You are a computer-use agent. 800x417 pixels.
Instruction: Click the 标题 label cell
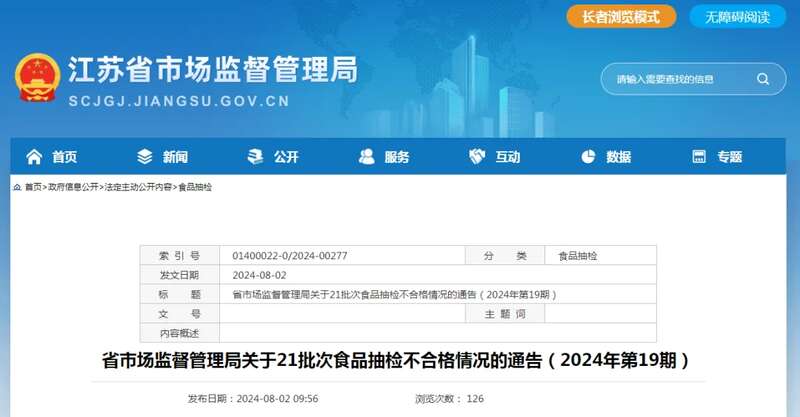click(180, 295)
